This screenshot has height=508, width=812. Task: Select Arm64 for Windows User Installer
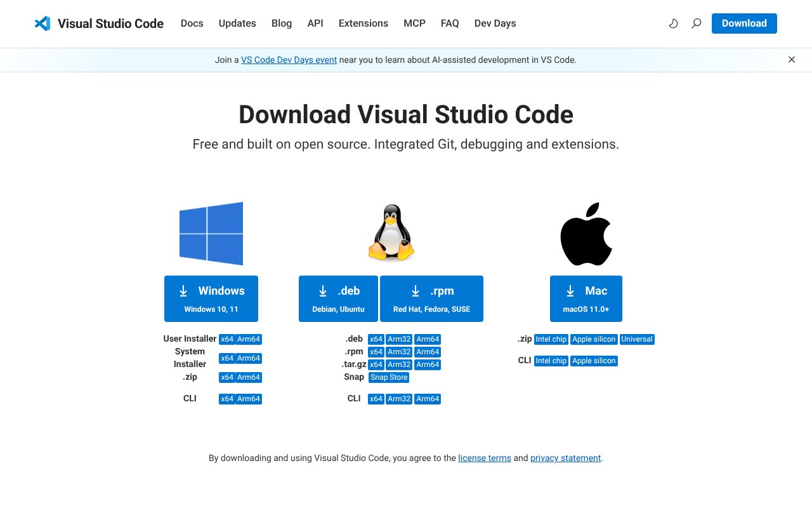point(249,339)
